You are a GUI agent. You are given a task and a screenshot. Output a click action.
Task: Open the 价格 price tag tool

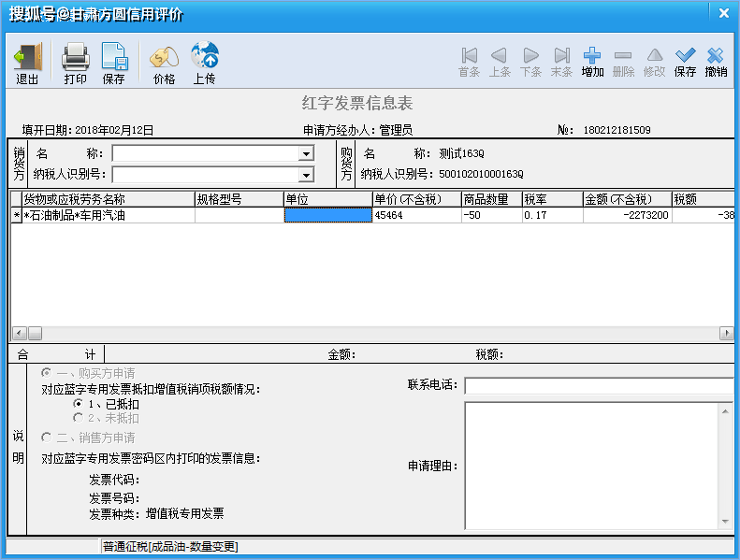pyautogui.click(x=164, y=58)
